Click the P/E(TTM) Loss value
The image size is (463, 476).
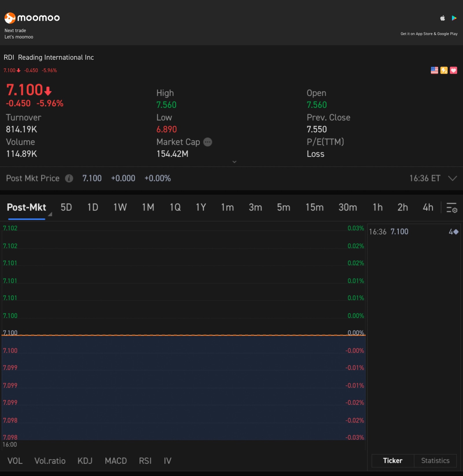pyautogui.click(x=315, y=154)
